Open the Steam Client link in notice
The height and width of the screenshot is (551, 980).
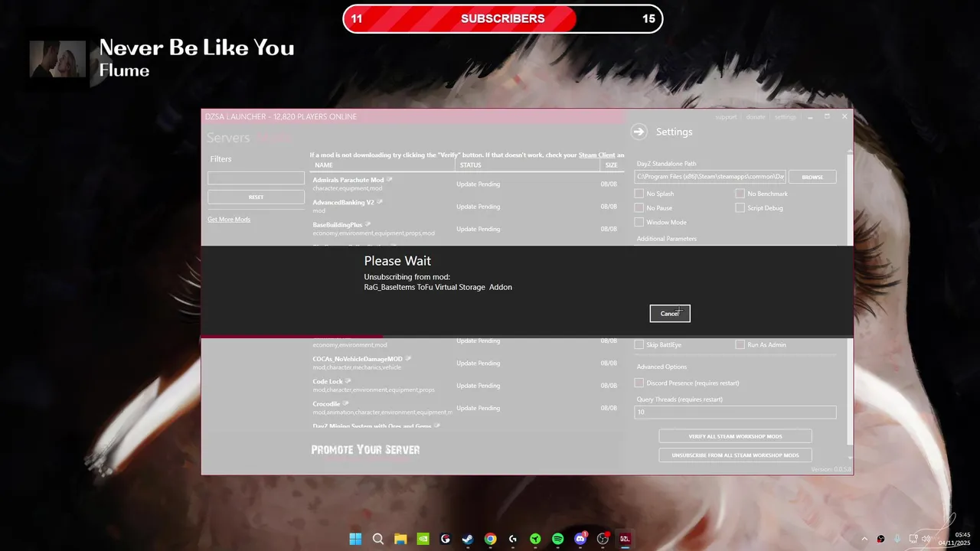(596, 155)
